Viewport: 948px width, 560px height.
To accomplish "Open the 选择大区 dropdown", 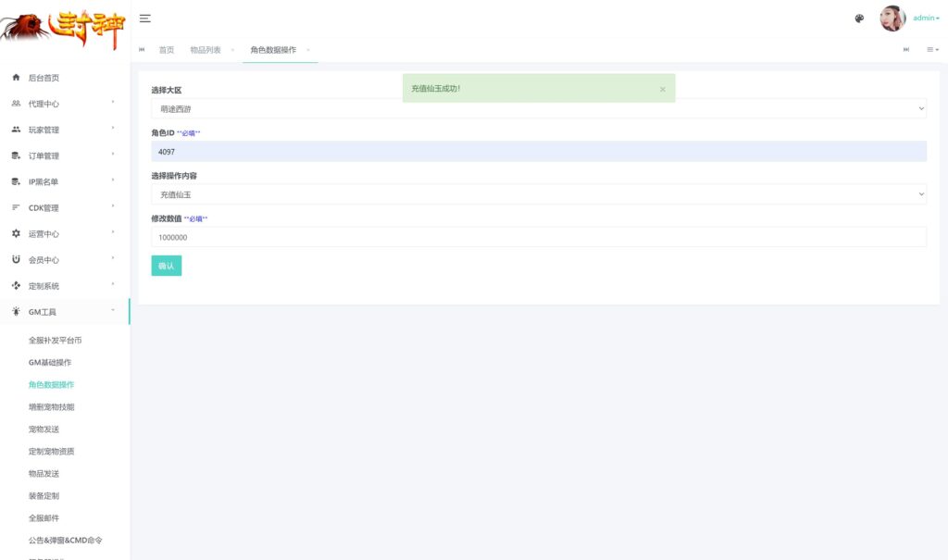I will coord(538,108).
